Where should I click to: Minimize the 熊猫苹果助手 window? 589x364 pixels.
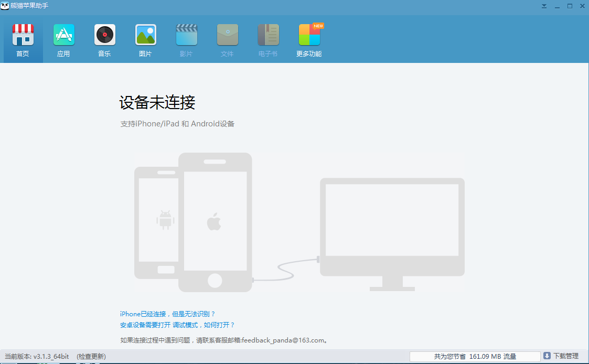(557, 6)
